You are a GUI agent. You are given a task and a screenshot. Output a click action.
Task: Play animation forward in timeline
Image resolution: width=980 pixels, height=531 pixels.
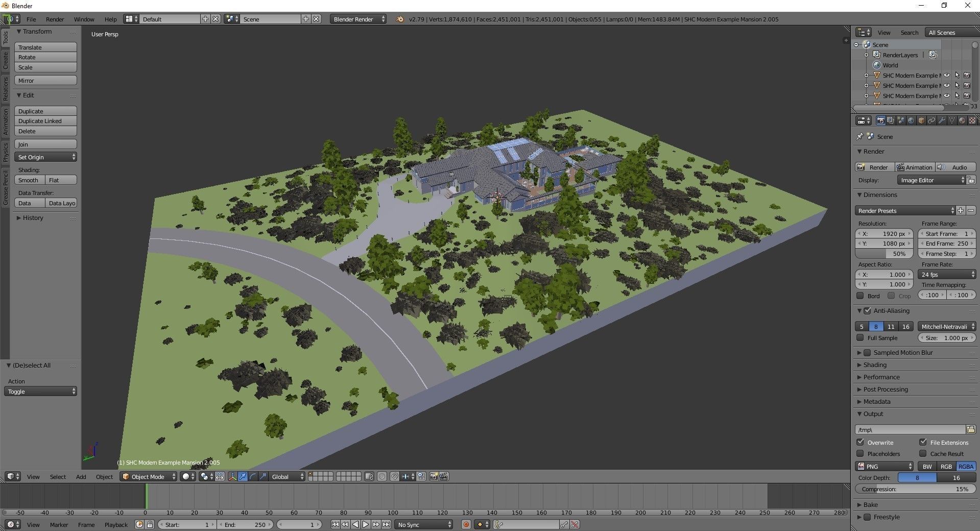pyautogui.click(x=366, y=524)
